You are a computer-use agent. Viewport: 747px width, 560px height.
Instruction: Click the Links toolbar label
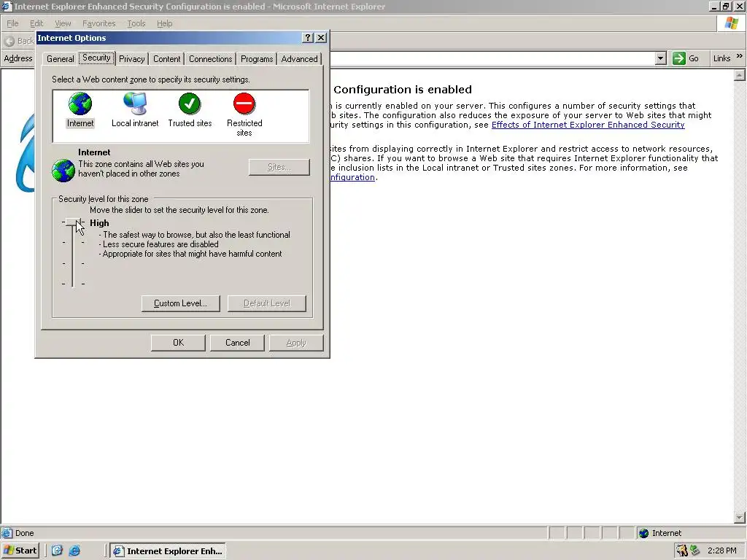tap(721, 58)
